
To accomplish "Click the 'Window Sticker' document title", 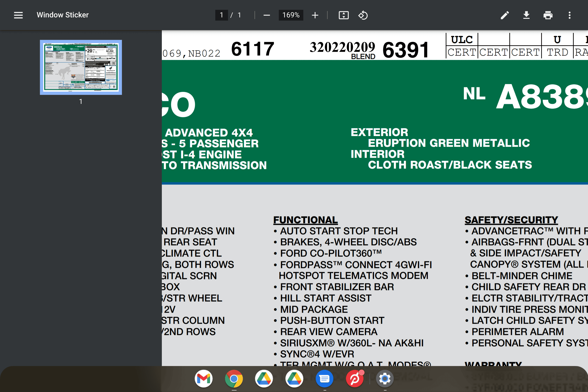I will 63,15.
